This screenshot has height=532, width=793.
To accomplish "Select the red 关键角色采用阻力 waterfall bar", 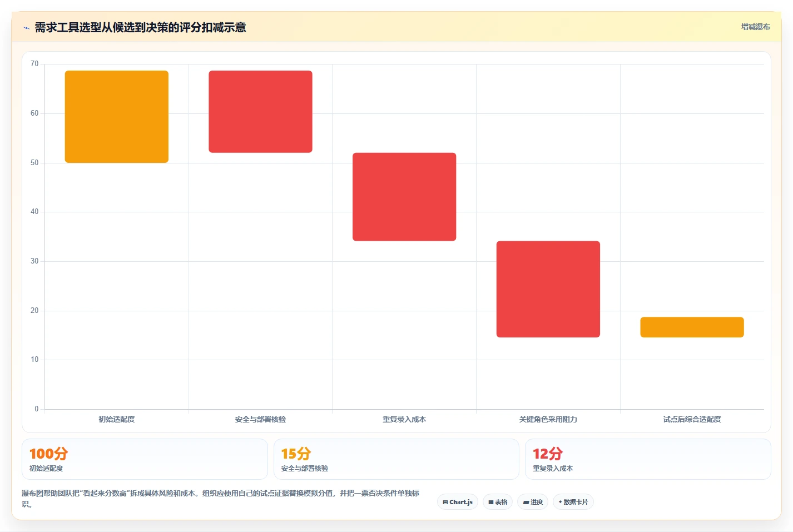I will (548, 289).
